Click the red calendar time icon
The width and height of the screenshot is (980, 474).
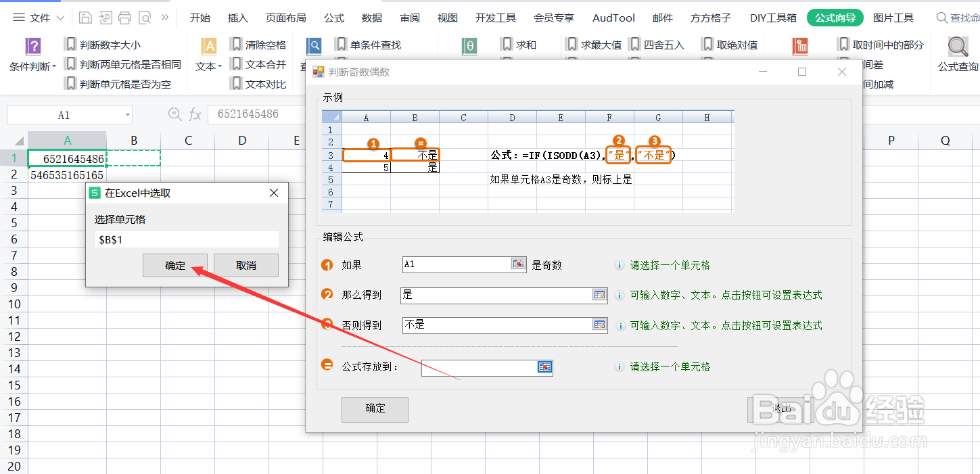[801, 47]
